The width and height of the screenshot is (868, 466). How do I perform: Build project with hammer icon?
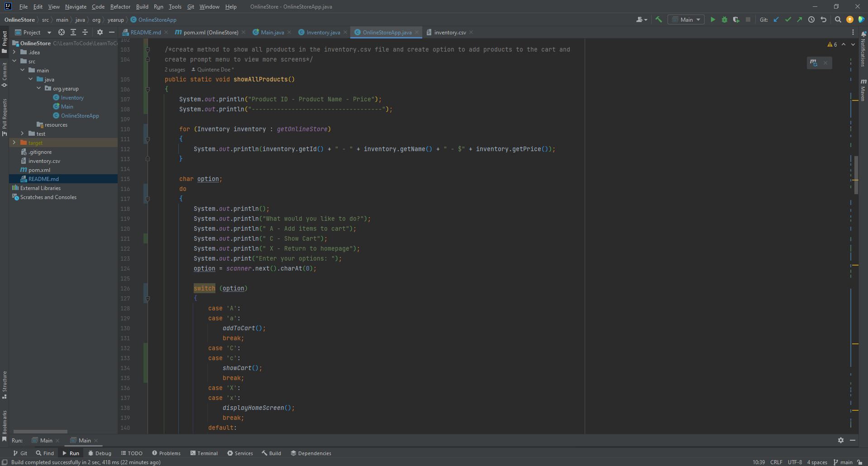click(x=658, y=19)
